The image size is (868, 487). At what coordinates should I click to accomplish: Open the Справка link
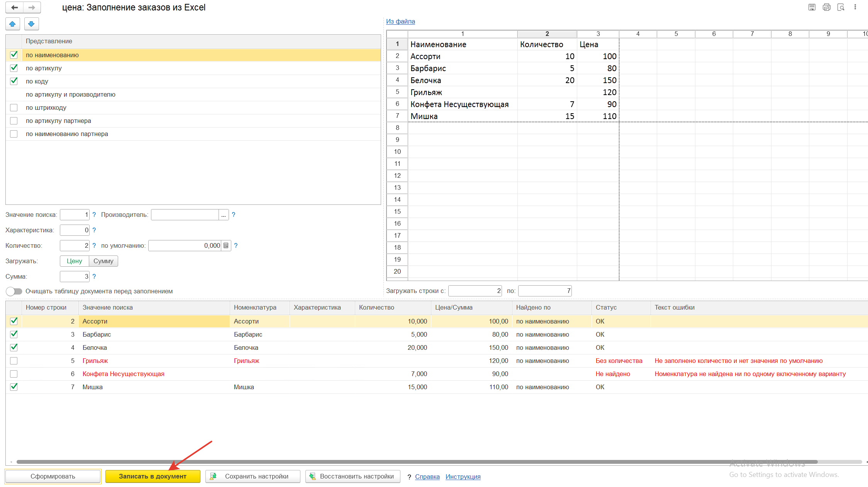[427, 477]
